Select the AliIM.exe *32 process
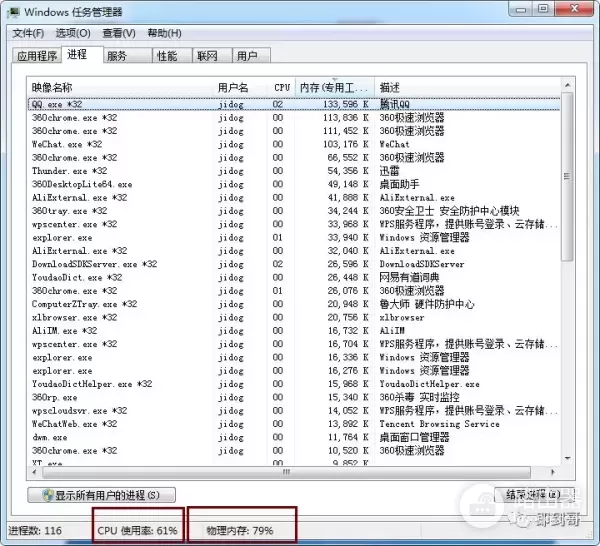 point(294,331)
